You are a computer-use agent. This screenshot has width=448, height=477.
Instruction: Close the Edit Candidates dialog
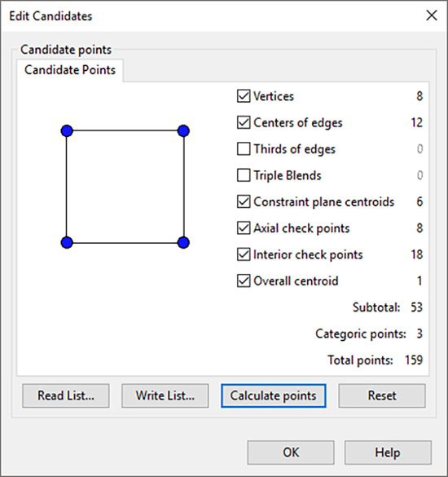432,15
